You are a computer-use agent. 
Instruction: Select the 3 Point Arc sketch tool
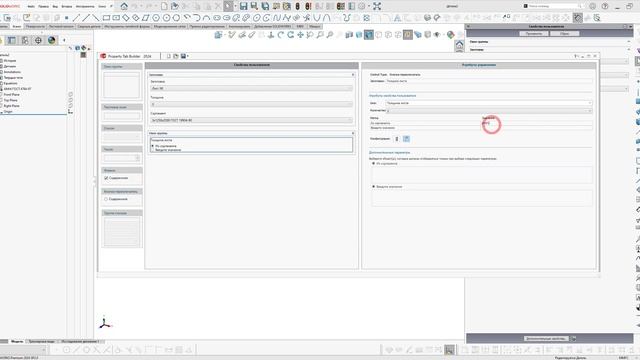pyautogui.click(x=207, y=18)
